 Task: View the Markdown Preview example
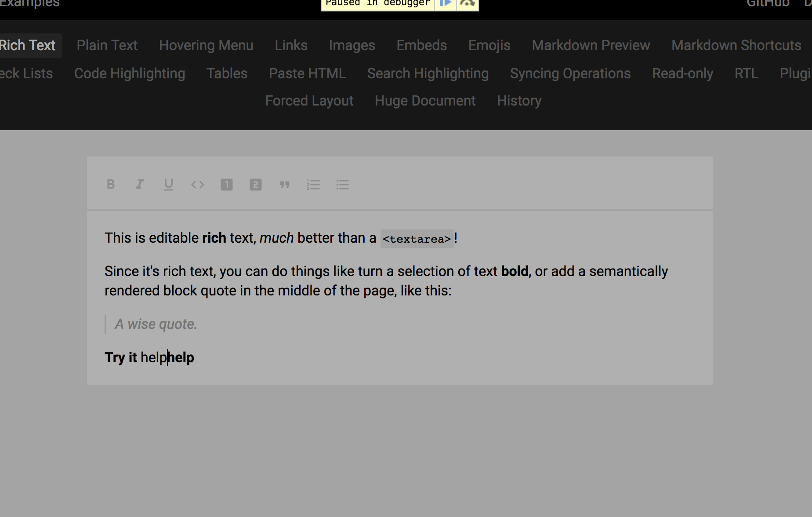coord(591,45)
